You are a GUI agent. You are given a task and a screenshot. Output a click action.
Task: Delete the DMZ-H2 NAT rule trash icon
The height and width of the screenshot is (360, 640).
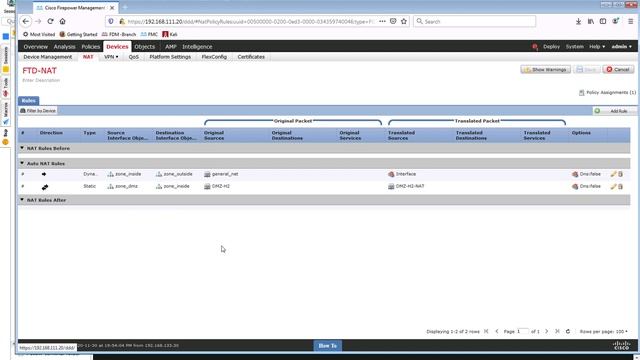(620, 186)
